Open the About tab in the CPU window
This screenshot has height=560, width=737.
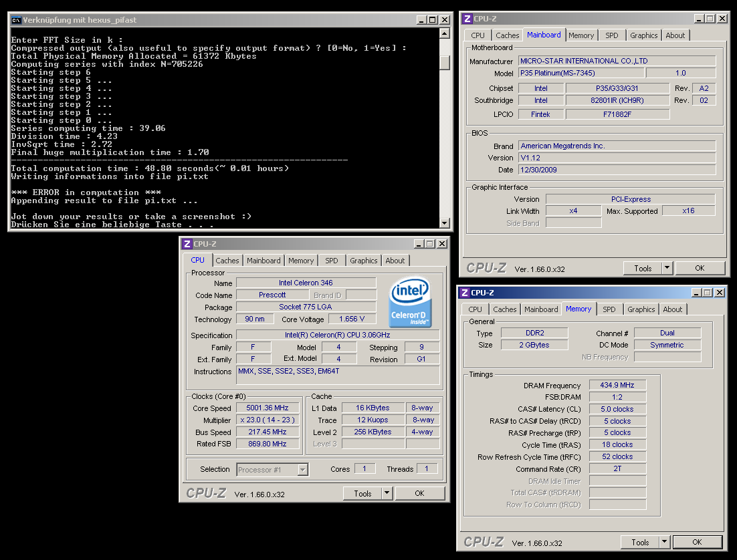(395, 261)
